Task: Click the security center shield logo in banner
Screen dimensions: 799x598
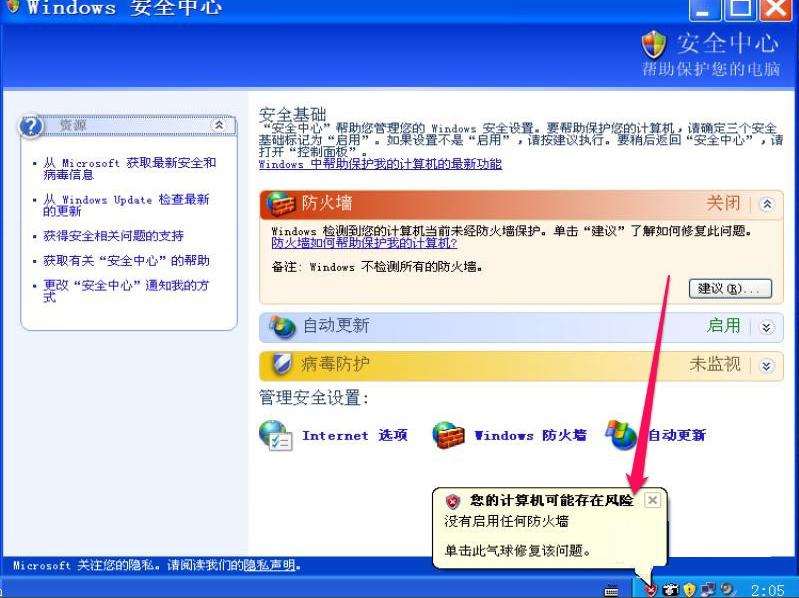Action: [x=653, y=44]
